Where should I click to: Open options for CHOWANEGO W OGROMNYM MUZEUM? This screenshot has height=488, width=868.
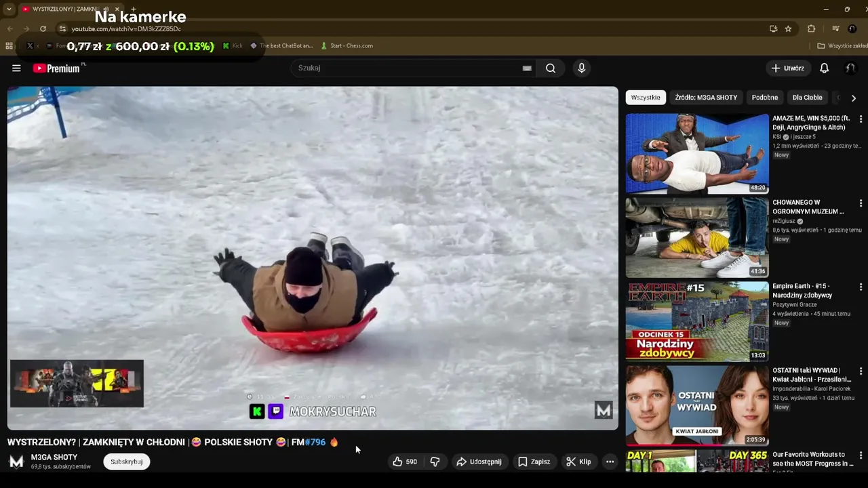click(861, 203)
